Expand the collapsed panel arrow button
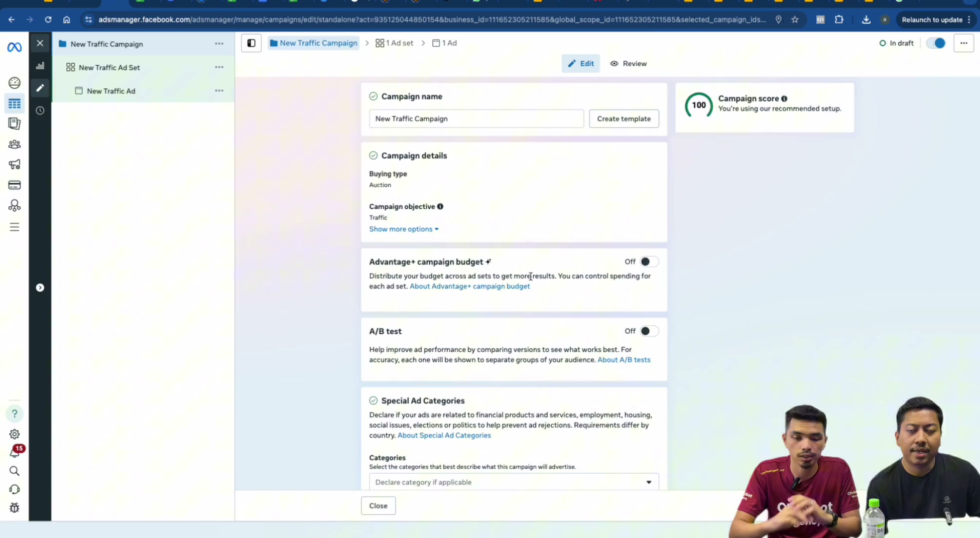The image size is (980, 538). tap(40, 288)
